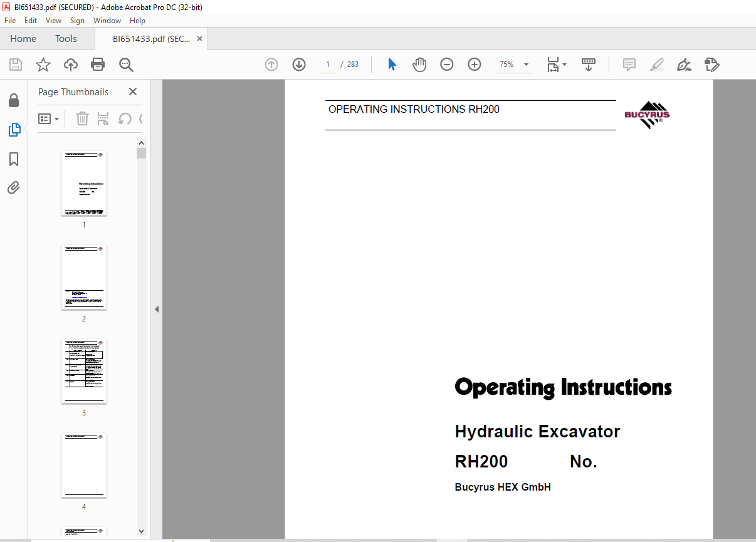This screenshot has height=542, width=756.
Task: Toggle Page Thumbnails panel icon
Action: tap(14, 130)
